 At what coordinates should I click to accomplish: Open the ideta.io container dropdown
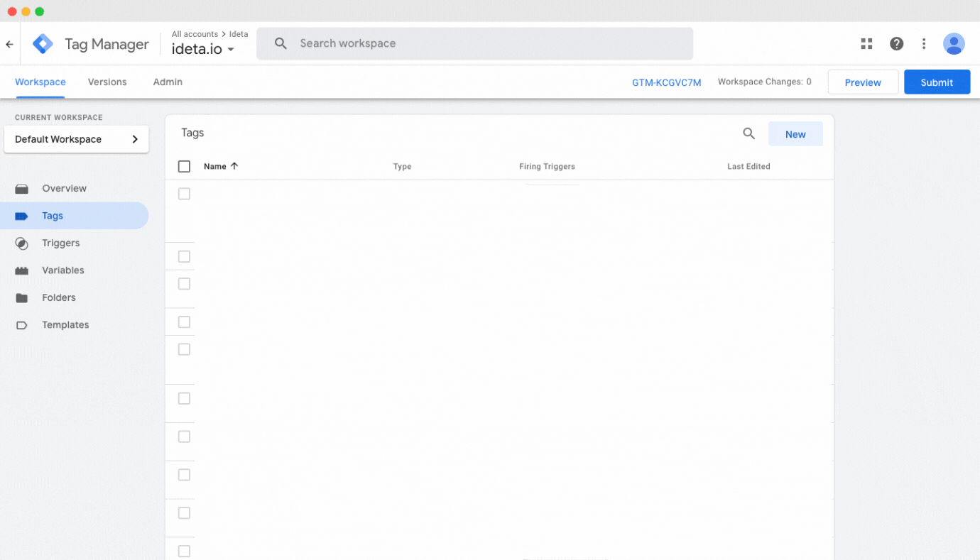203,49
